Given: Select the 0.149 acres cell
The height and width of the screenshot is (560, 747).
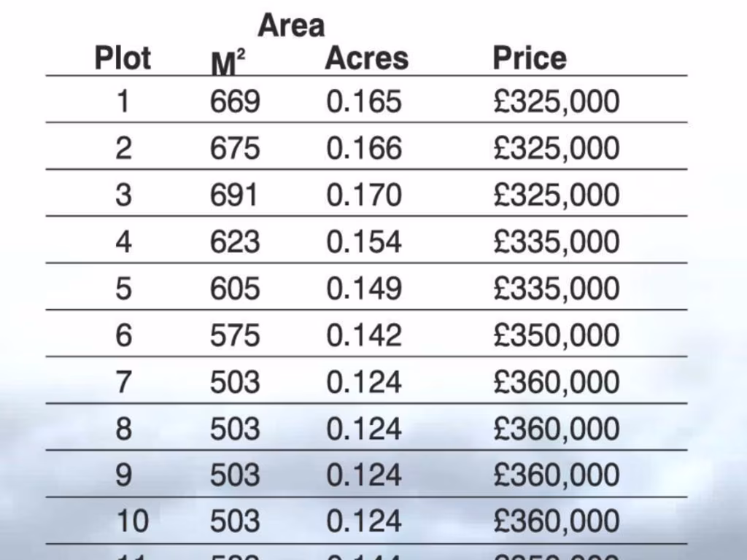Looking at the screenshot, I should click(364, 288).
